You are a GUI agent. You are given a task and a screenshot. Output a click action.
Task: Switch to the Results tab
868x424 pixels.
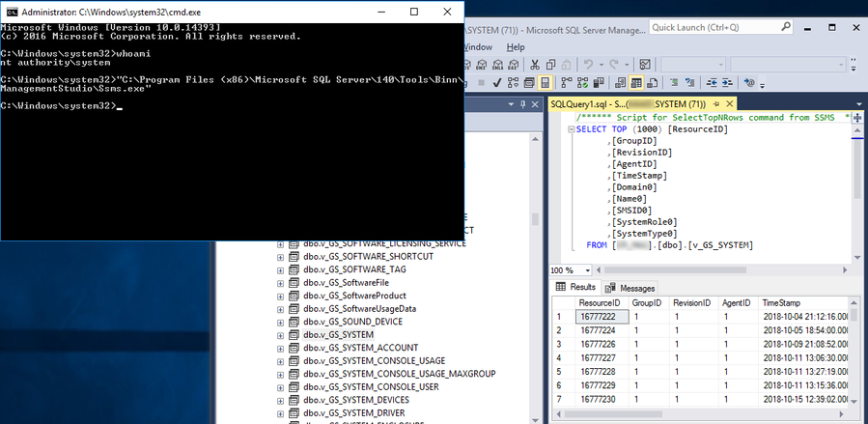[576, 287]
